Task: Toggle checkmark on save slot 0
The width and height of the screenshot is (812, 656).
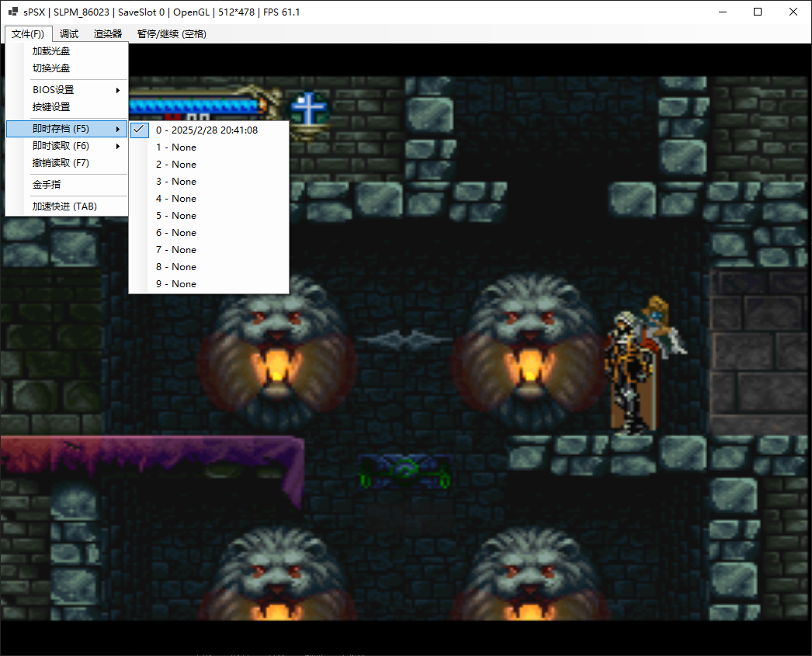Action: [x=139, y=130]
